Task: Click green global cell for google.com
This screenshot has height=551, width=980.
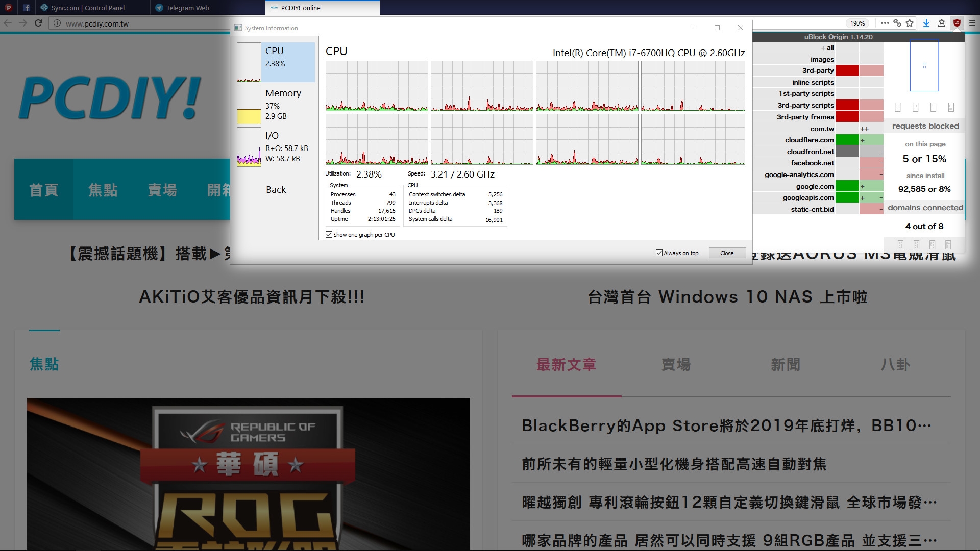Action: pos(847,186)
